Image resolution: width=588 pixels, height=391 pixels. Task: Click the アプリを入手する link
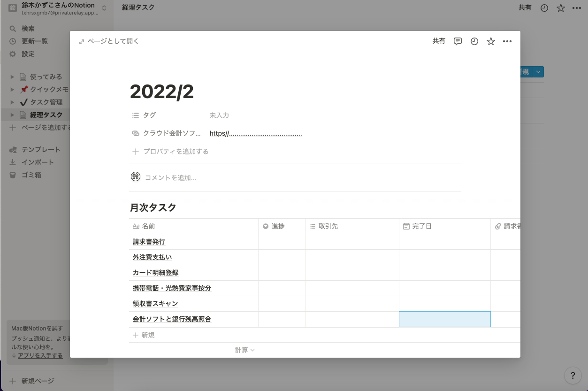point(40,356)
